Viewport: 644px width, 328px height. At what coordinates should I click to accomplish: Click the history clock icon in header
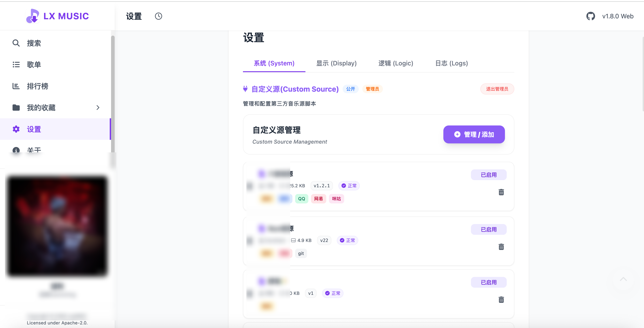(x=158, y=16)
